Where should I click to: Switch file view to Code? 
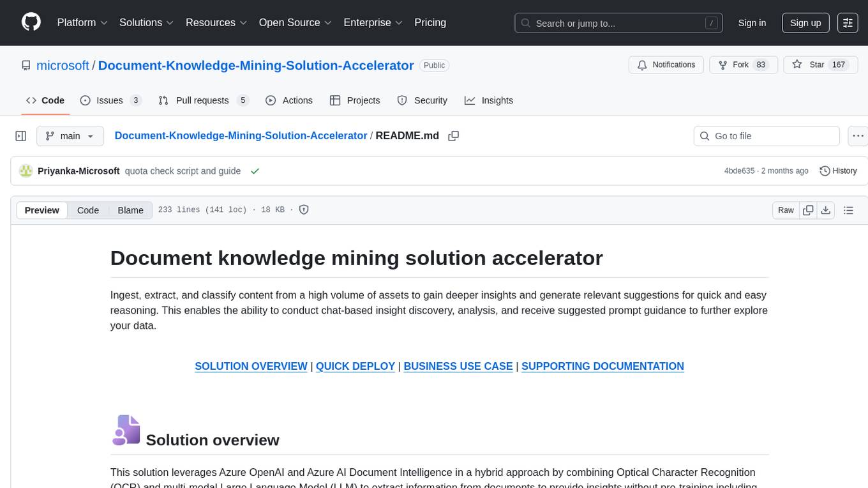pos(88,210)
